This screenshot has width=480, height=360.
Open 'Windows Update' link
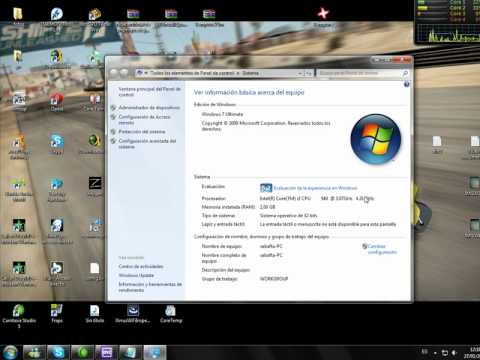pyautogui.click(x=136, y=275)
